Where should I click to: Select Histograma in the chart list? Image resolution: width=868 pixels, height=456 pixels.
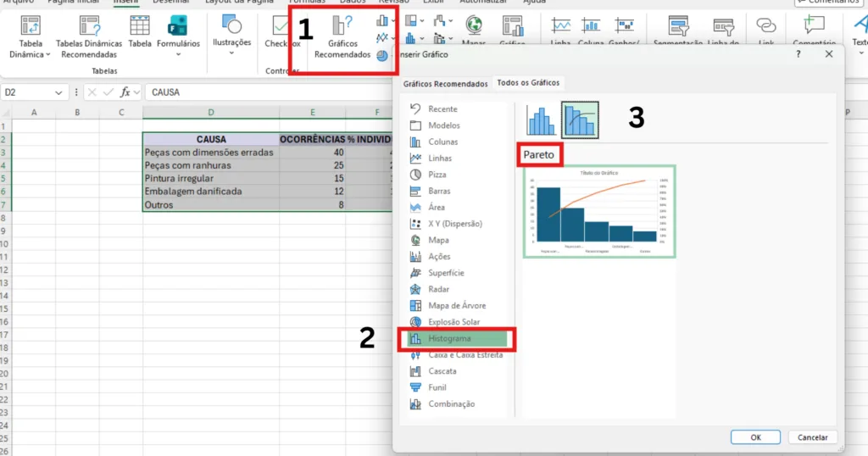click(457, 339)
